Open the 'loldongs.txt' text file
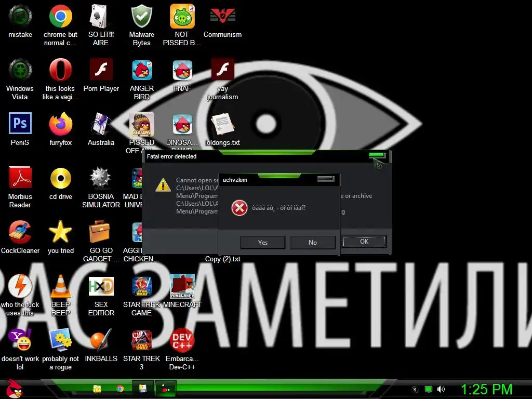Screen dimensions: 532x399 point(222,124)
